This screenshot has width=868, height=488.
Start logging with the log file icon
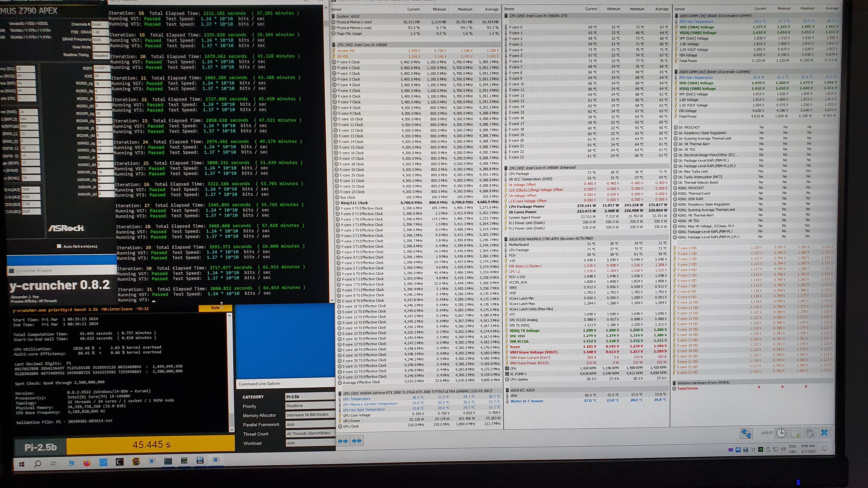(795, 433)
